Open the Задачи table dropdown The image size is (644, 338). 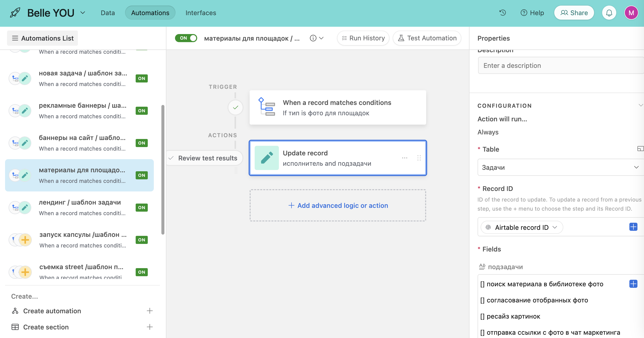click(x=560, y=167)
